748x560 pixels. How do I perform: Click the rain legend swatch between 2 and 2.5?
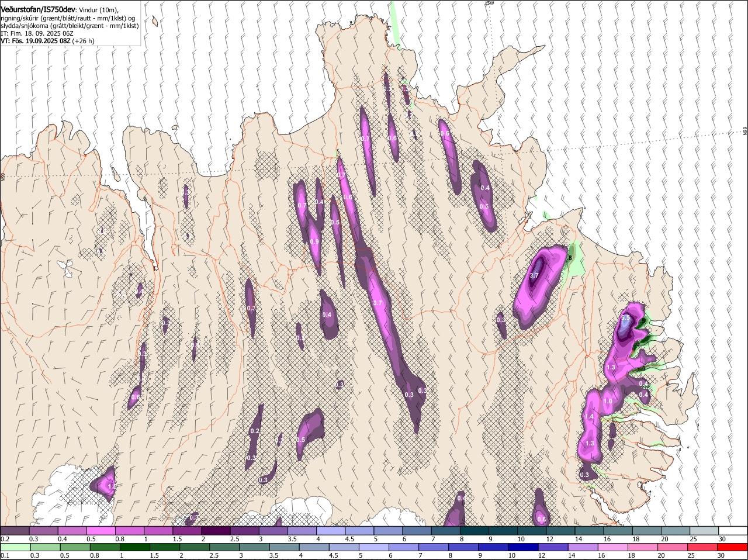coord(194,547)
